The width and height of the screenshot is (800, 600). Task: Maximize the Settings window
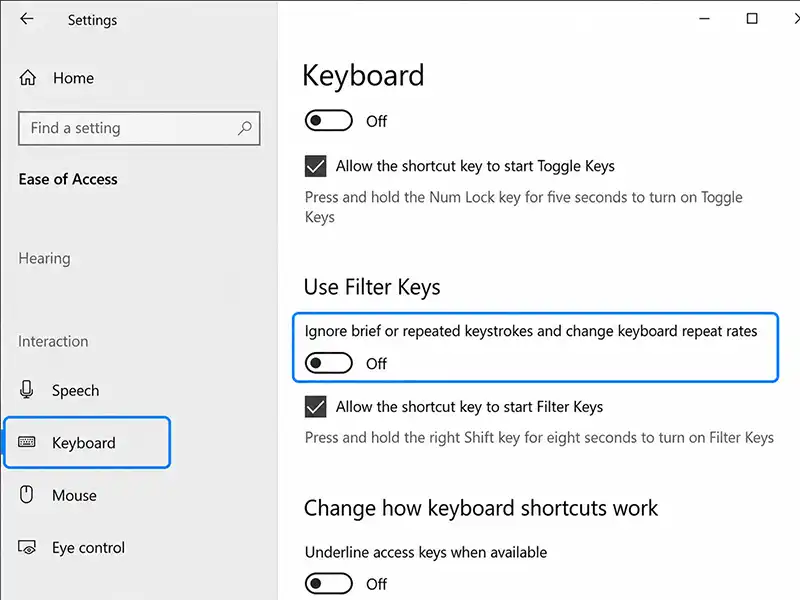pos(752,19)
